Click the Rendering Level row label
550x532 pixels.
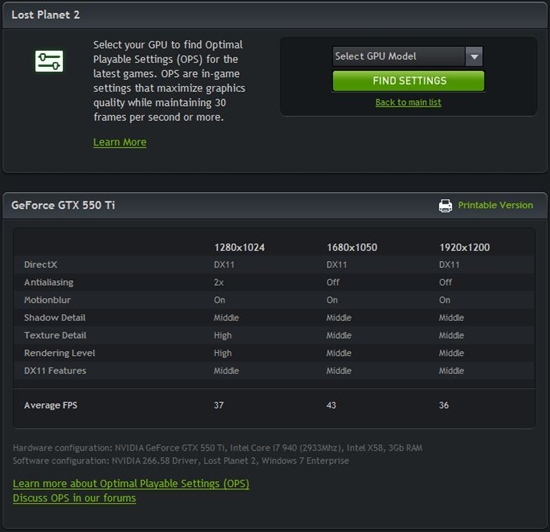[60, 353]
